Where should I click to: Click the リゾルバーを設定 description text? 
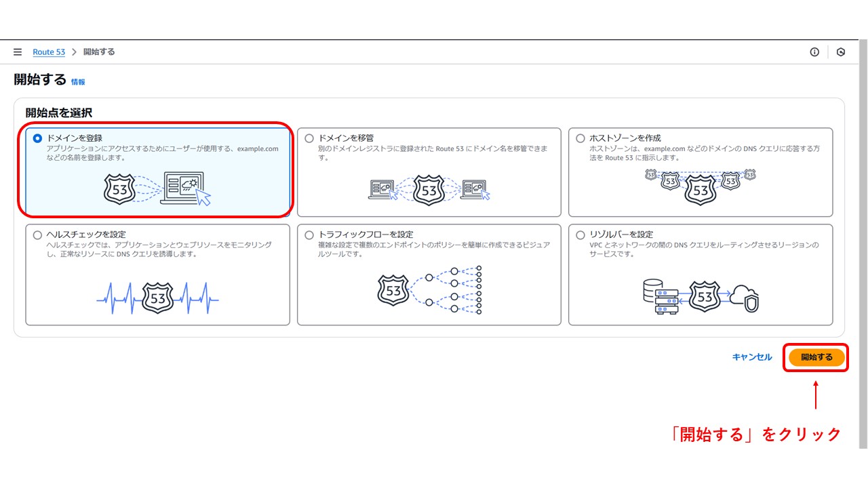click(704, 249)
